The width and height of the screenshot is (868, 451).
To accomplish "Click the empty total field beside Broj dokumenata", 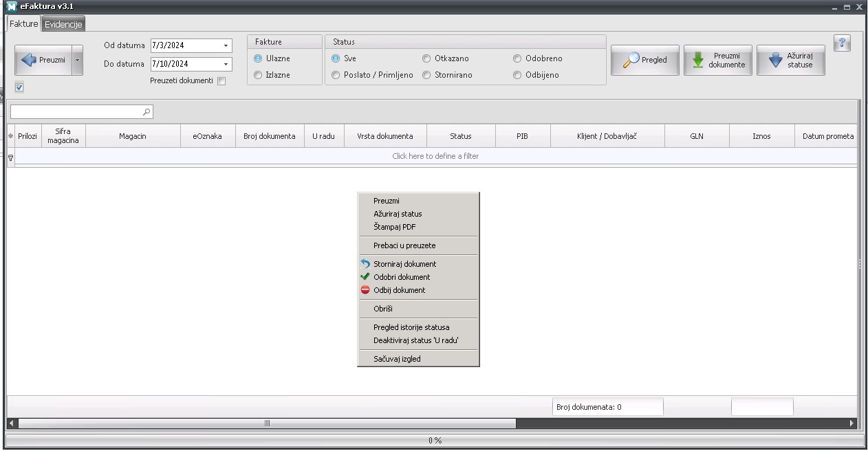I will click(x=762, y=407).
